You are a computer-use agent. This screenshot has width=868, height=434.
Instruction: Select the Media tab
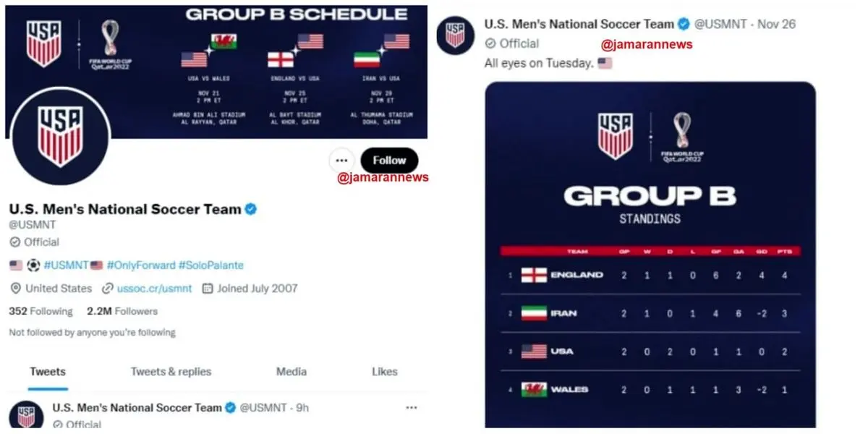pos(292,372)
